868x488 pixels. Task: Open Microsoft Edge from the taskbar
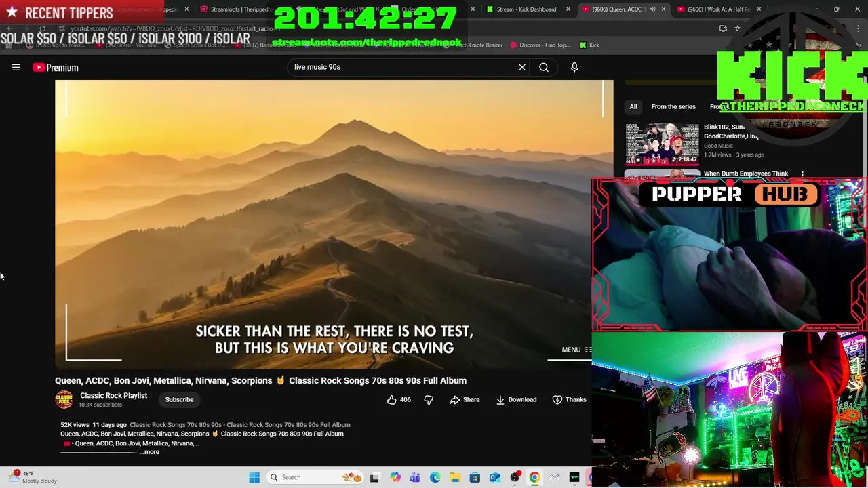tap(435, 477)
